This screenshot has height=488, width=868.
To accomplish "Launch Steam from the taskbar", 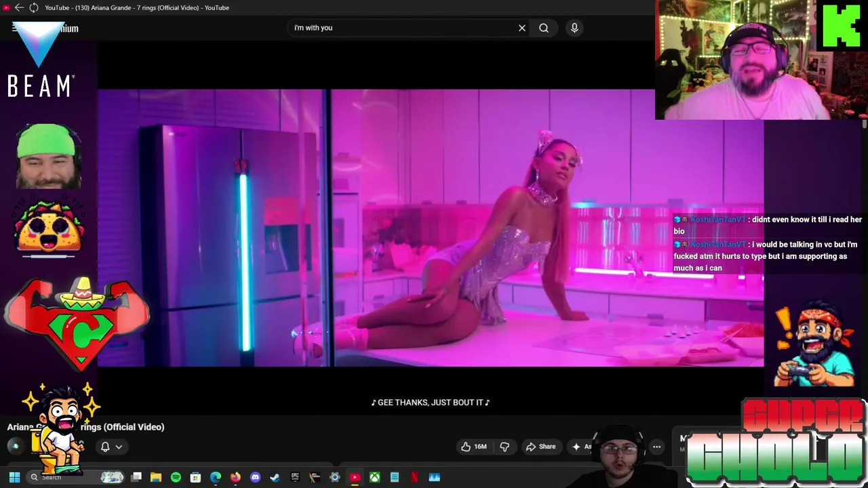I will 275,477.
